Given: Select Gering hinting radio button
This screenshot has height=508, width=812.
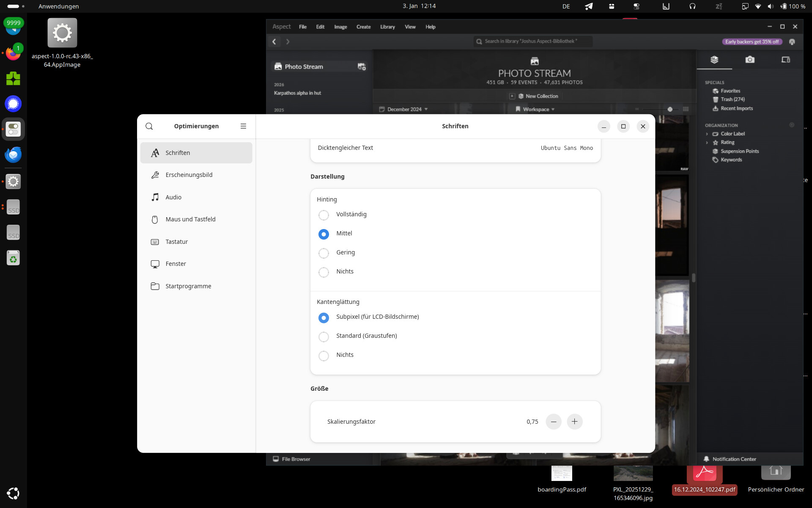Looking at the screenshot, I should click(324, 253).
